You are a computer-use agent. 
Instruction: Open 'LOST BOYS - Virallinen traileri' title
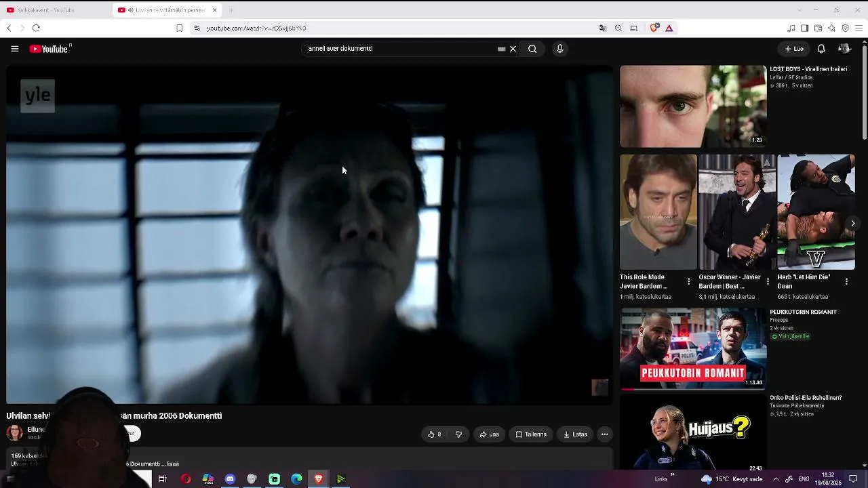[808, 69]
